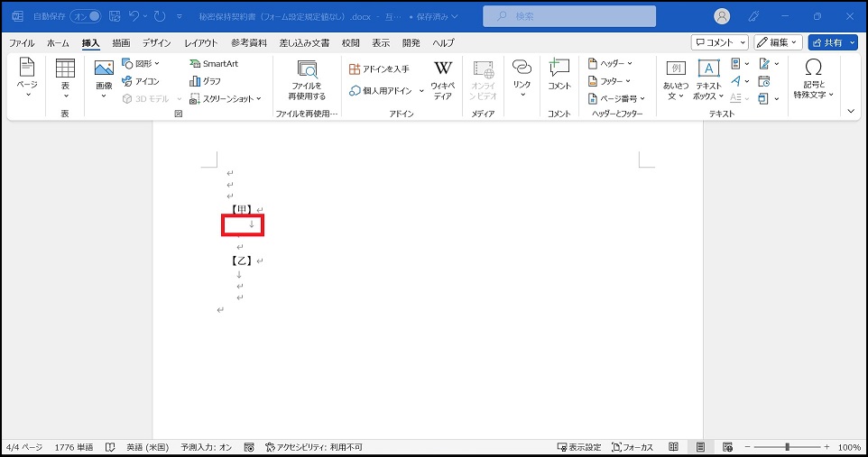The height and width of the screenshot is (457, 868).
Task: Click the macro recording icon in status bar
Action: pyautogui.click(x=249, y=447)
